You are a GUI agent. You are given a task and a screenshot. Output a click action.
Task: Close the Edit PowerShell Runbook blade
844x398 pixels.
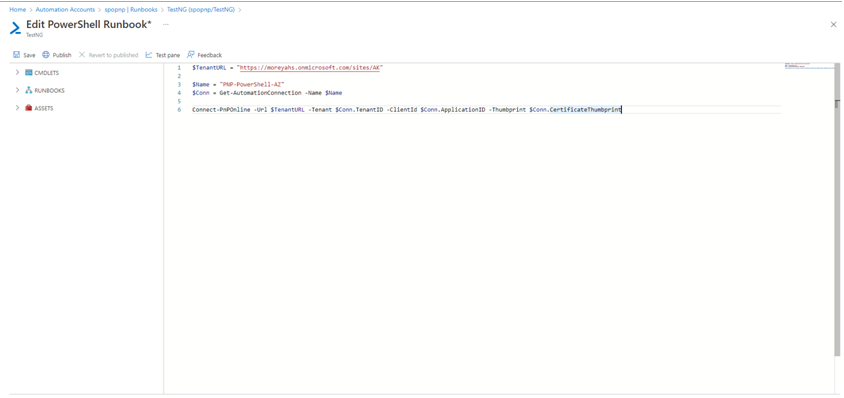tap(833, 25)
